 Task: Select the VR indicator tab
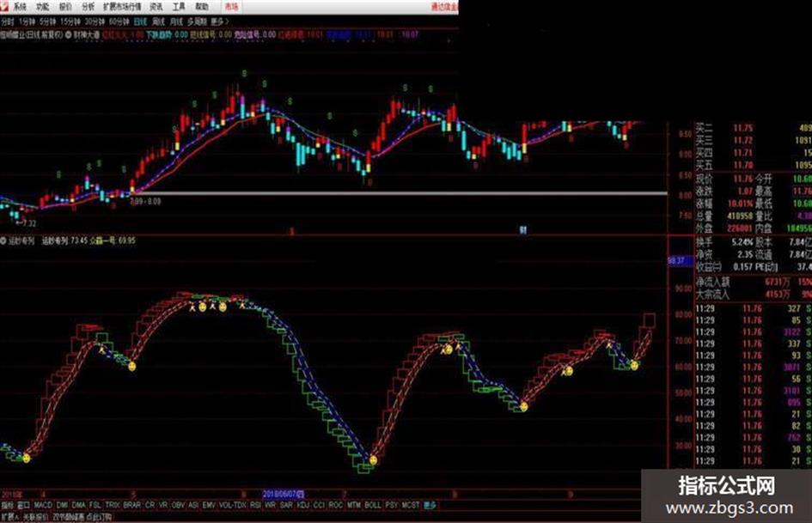point(163,505)
